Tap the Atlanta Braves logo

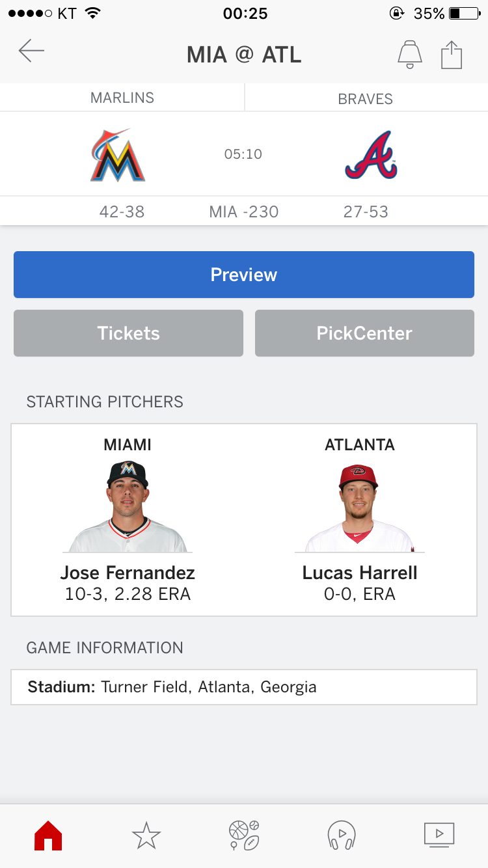(x=371, y=155)
